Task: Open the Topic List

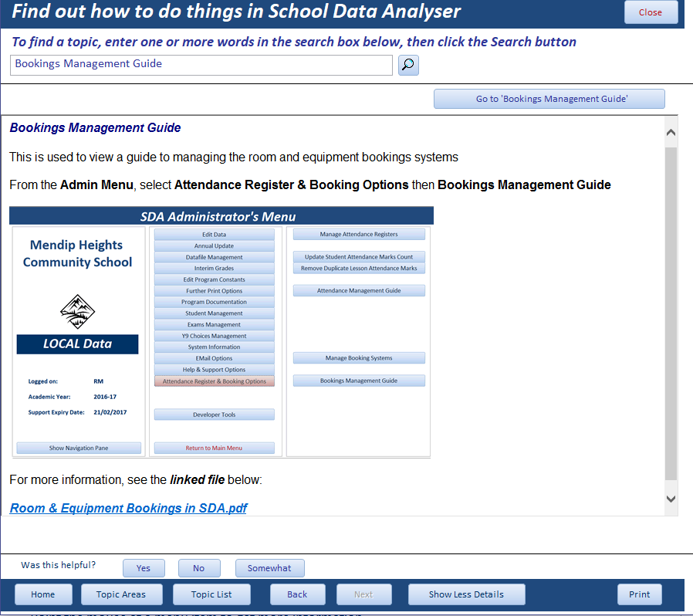Action: [211, 594]
